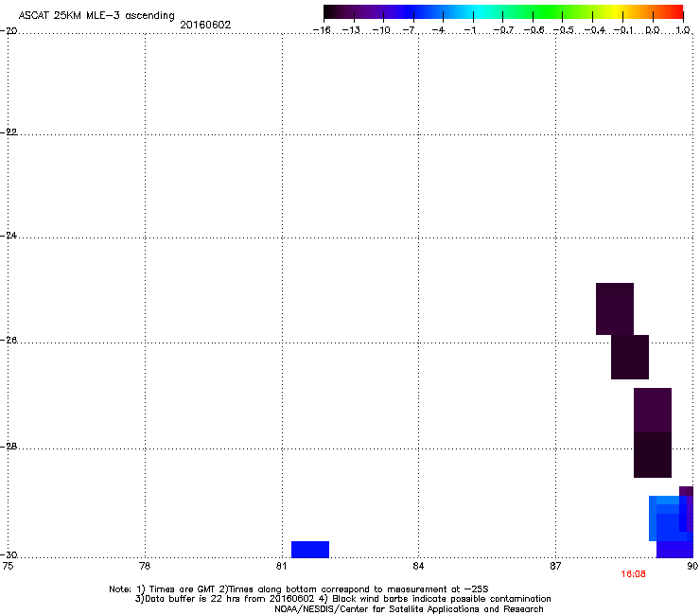Select colorbar label -13
This screenshot has height=615, width=700.
[351, 30]
